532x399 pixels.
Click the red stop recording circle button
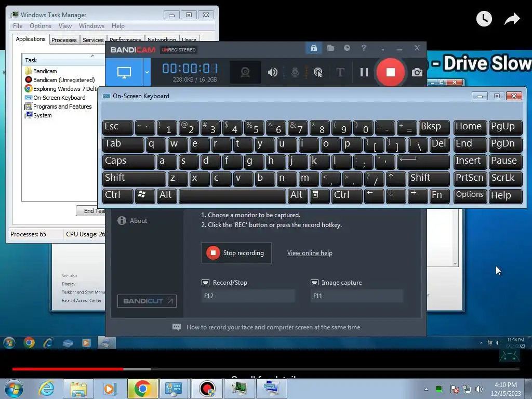pos(391,72)
